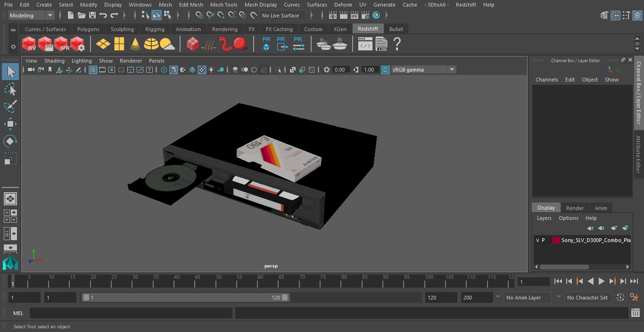The image size is (644, 332).
Task: Toggle textured display viewport icon
Action: click(202, 70)
